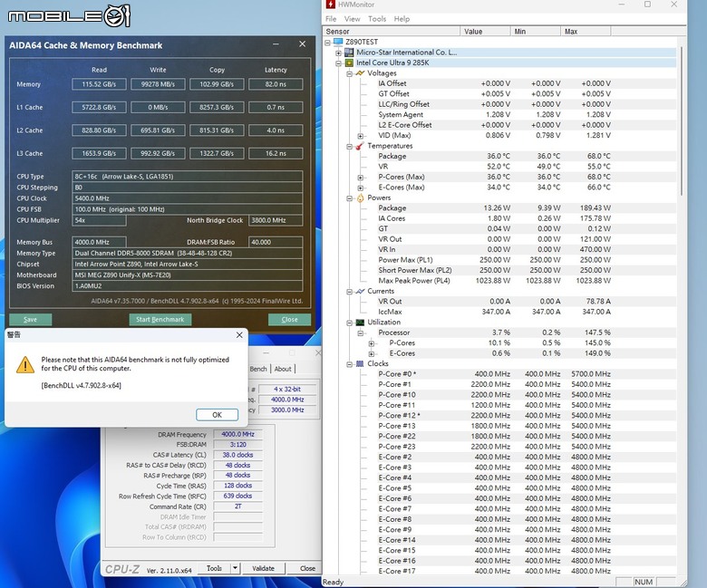Click Start Benchmark in AIDA64
Viewport: 707px width, 588px height.
160,320
